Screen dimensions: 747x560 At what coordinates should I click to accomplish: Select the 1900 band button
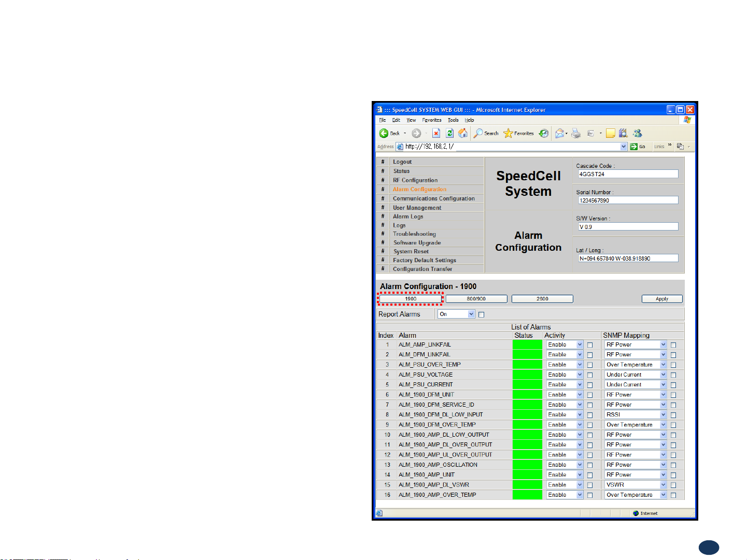(411, 299)
